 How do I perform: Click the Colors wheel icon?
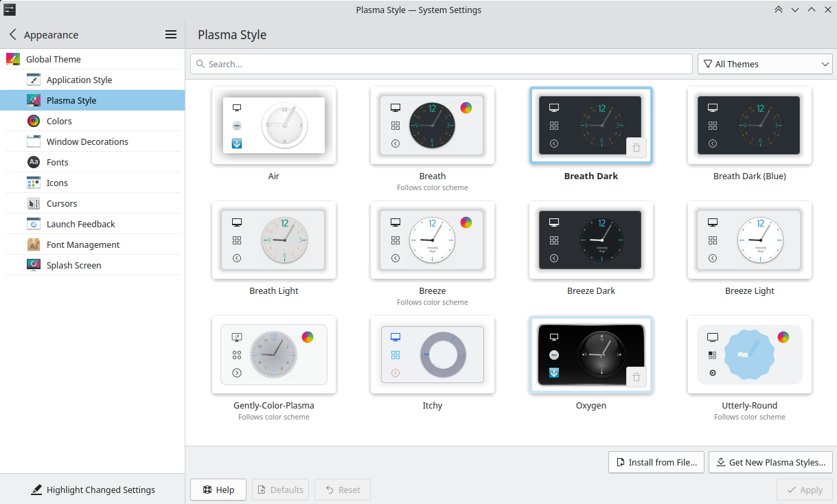coord(34,121)
